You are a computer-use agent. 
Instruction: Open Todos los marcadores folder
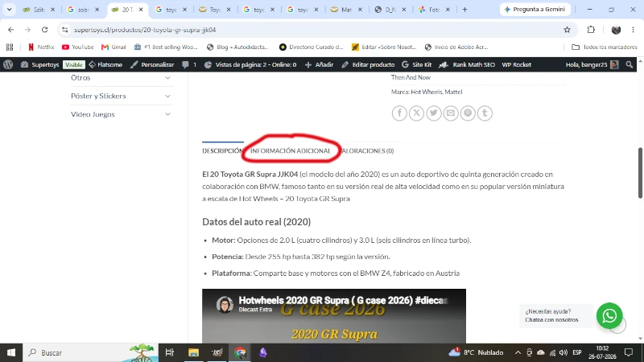pyautogui.click(x=605, y=47)
